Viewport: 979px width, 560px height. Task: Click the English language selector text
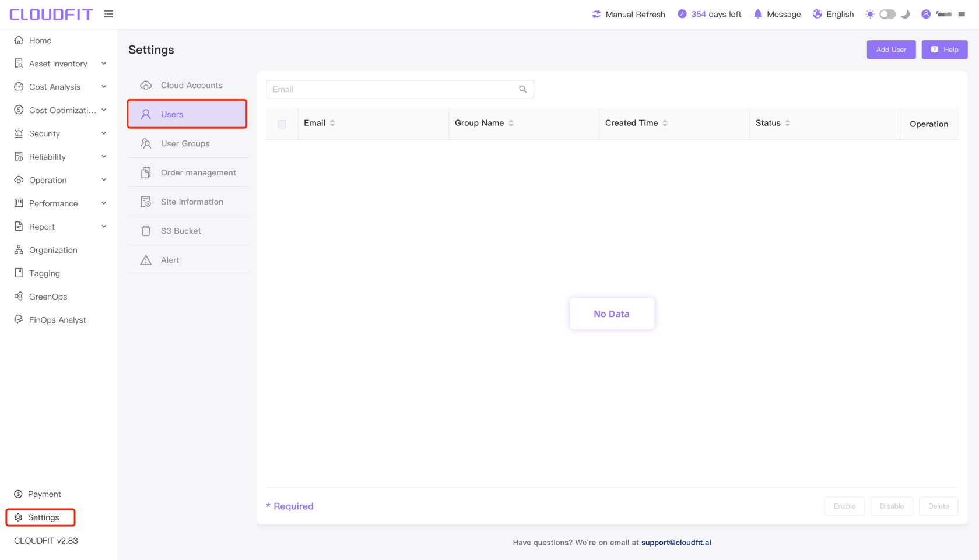click(x=840, y=14)
